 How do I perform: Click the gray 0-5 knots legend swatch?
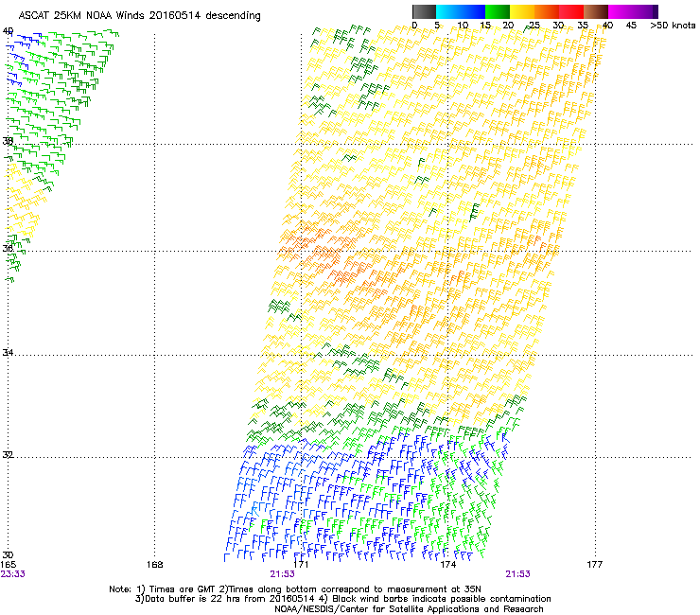[x=424, y=11]
